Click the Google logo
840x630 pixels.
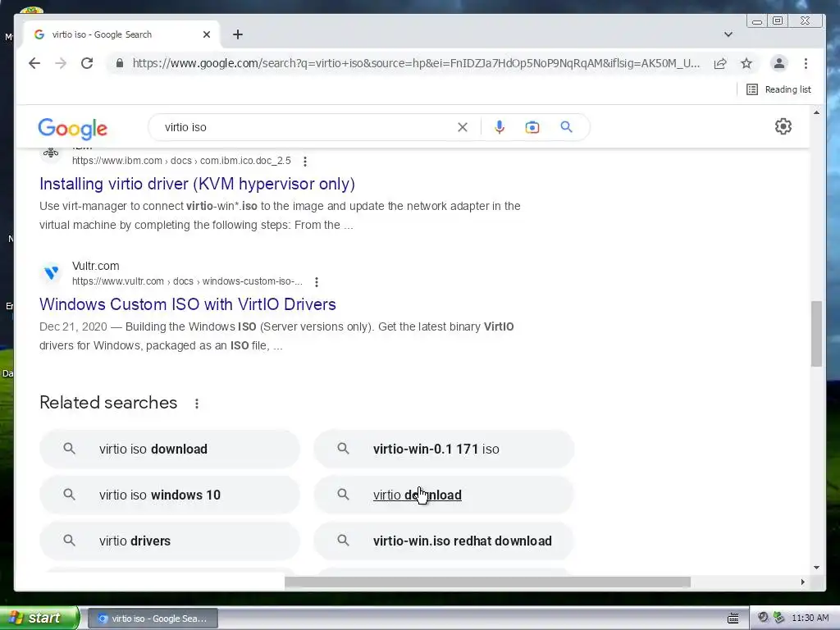point(72,128)
